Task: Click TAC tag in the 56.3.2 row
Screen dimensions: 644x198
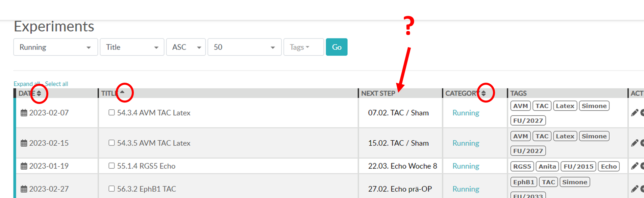Action: pos(548,182)
